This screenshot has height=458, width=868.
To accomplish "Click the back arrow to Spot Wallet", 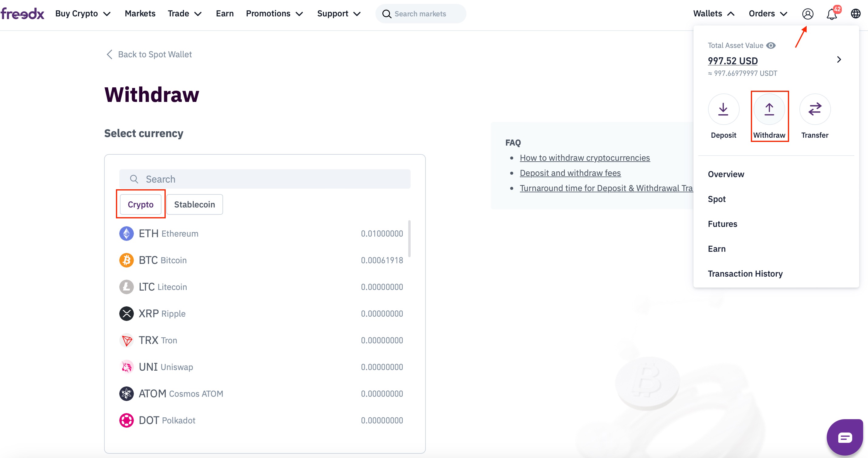I will point(109,54).
